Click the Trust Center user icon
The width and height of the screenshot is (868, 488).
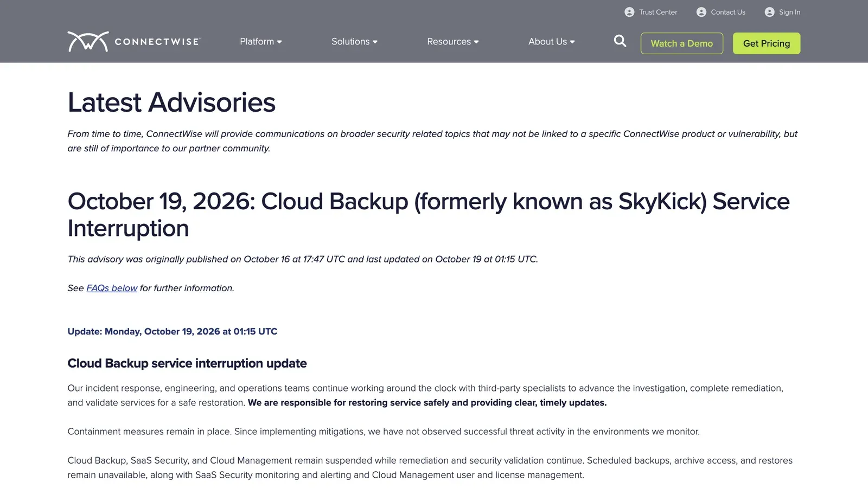[629, 12]
